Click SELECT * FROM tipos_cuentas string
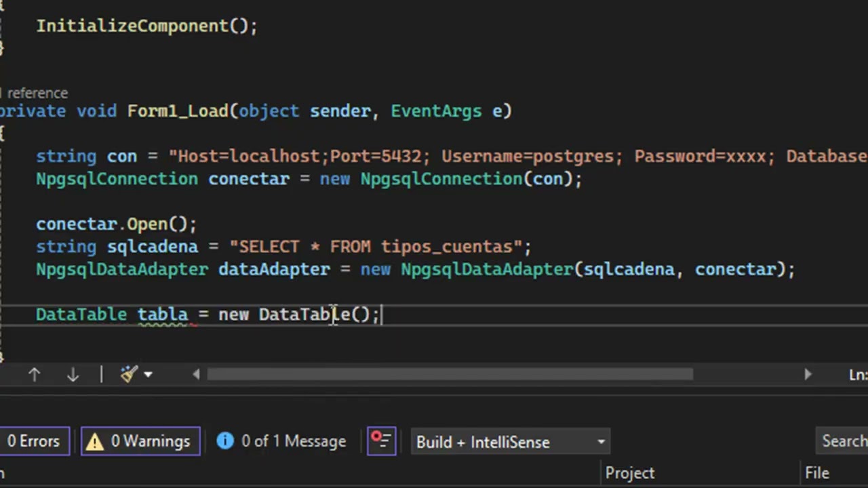 click(376, 247)
